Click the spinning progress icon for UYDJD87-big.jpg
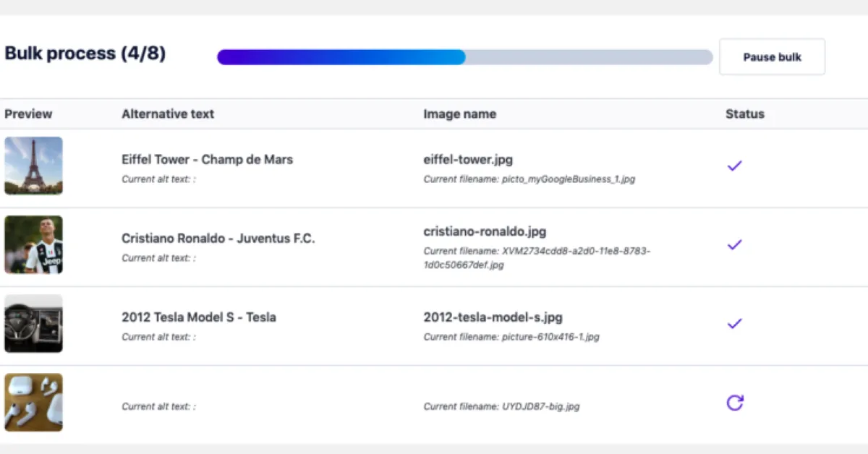This screenshot has height=454, width=868. pyautogui.click(x=734, y=403)
